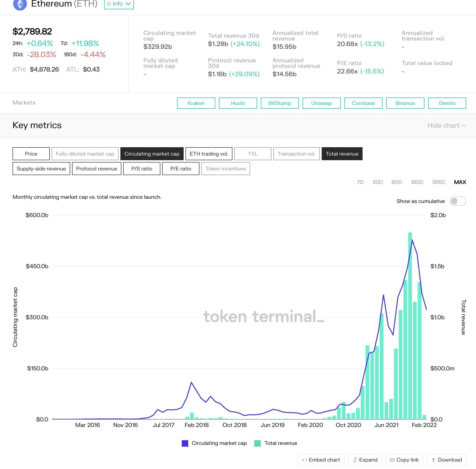The width and height of the screenshot is (476, 469).
Task: Click the Feb 2022 axis label
Action: (424, 425)
